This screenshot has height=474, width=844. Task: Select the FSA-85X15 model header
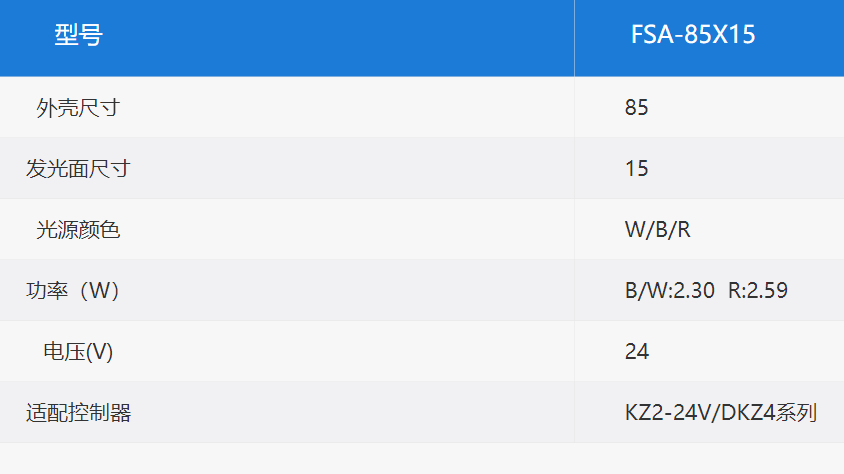tap(693, 34)
